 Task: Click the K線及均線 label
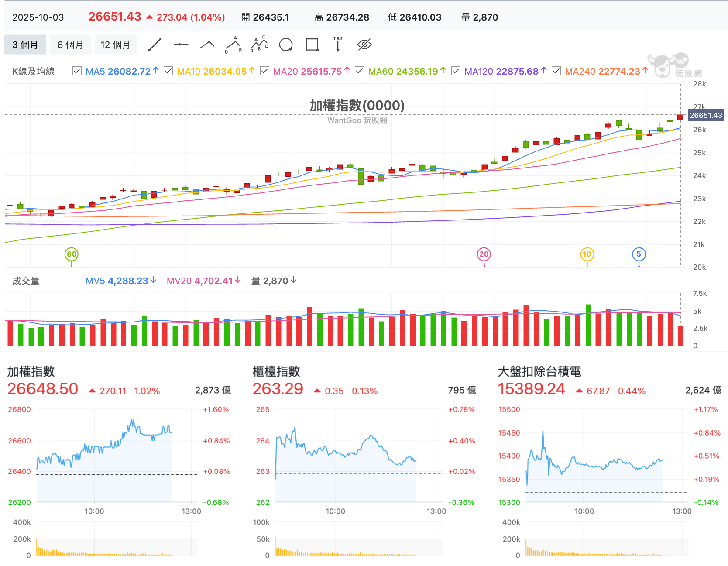[34, 72]
